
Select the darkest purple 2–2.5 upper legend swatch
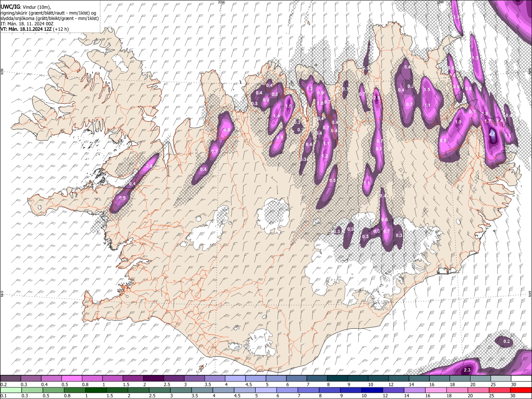click(153, 378)
